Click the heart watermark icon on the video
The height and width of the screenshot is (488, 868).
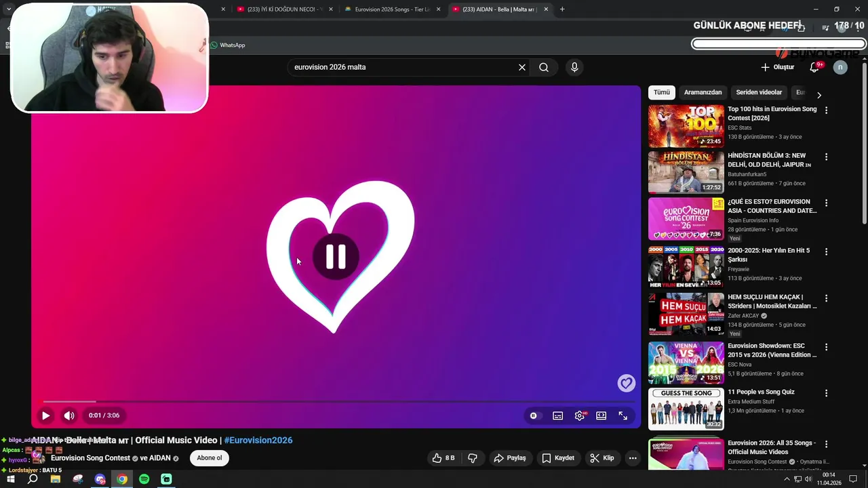[x=626, y=383]
